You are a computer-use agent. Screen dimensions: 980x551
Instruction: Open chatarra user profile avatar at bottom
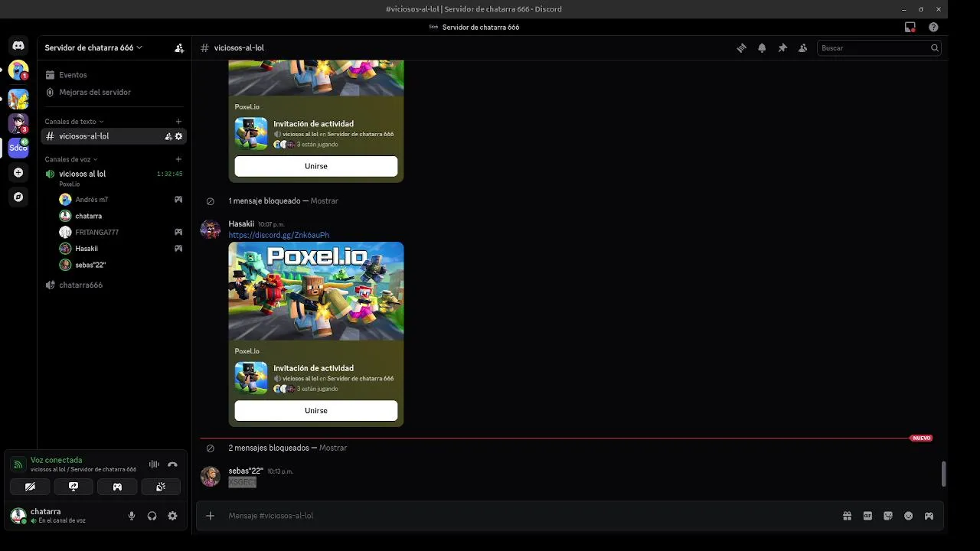point(18,516)
